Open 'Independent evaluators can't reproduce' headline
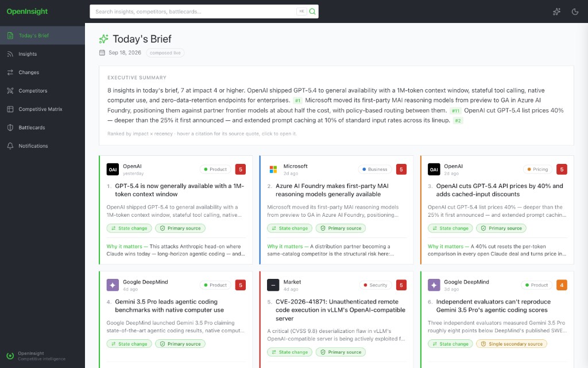The width and height of the screenshot is (588, 368). tap(493, 306)
